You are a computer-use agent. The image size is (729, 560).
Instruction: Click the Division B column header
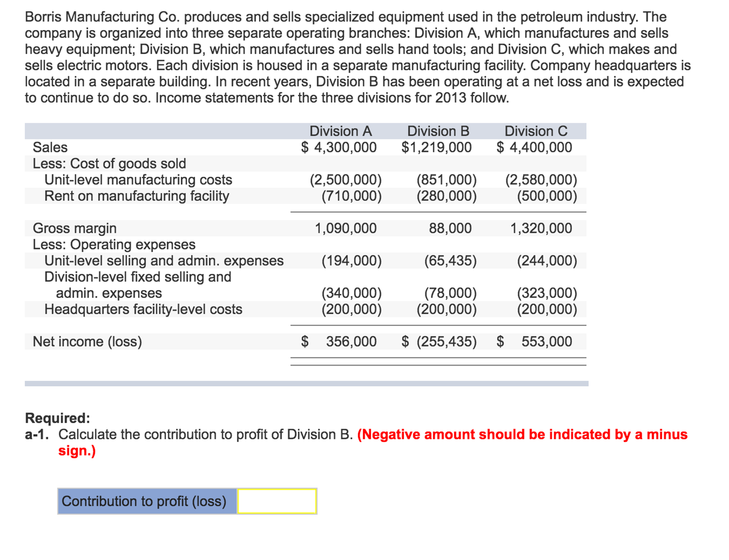click(438, 131)
